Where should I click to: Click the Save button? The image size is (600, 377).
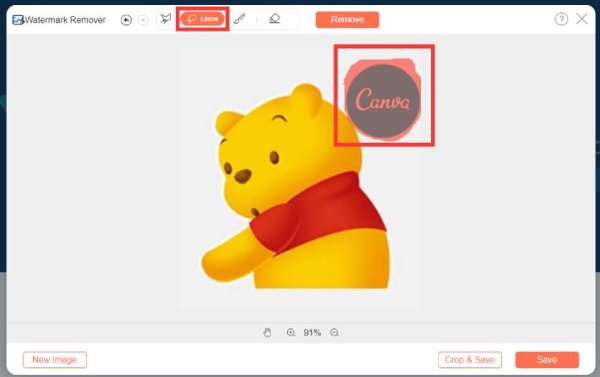coord(547,360)
